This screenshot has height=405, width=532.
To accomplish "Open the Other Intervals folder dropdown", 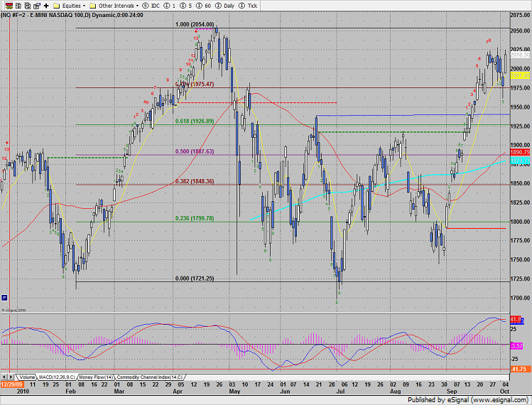I will pyautogui.click(x=114, y=6).
